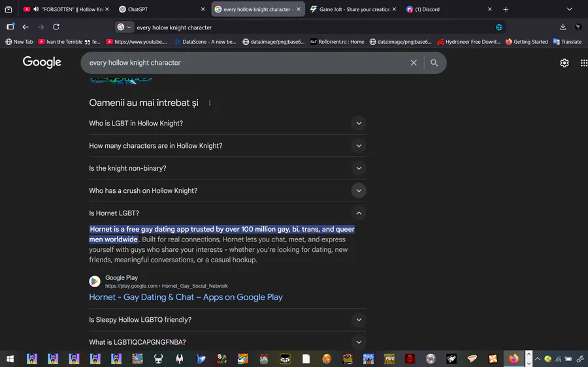The height and width of the screenshot is (367, 588).
Task: Show hidden system tray icons
Action: (538, 358)
